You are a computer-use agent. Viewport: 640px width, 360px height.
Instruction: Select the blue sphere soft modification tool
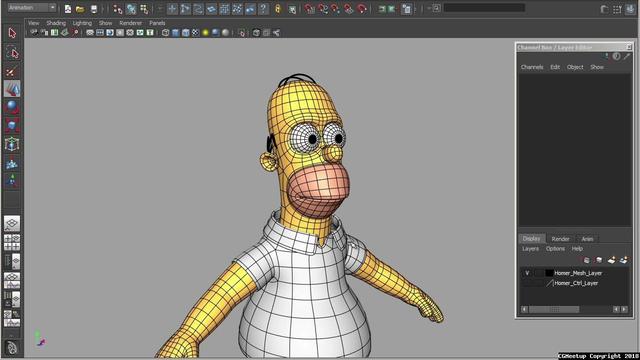(x=12, y=107)
